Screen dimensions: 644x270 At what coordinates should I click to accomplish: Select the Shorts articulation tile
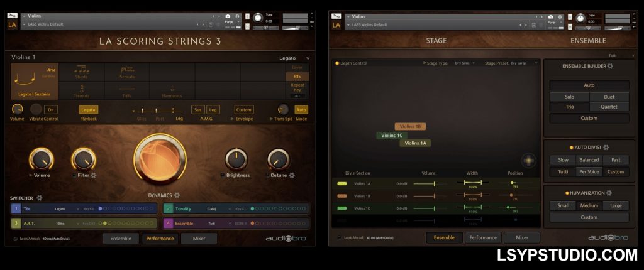[x=81, y=72]
